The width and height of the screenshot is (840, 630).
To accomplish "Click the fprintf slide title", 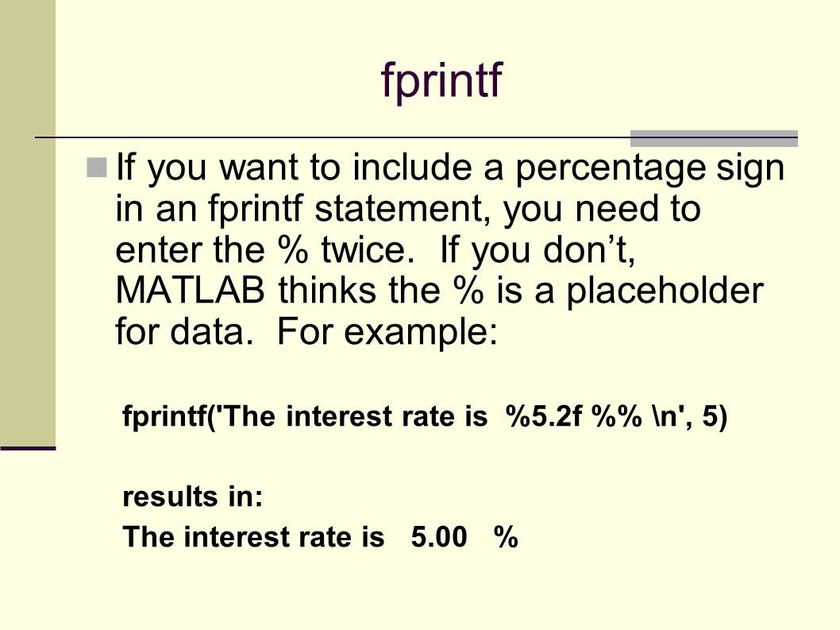I will click(x=441, y=80).
